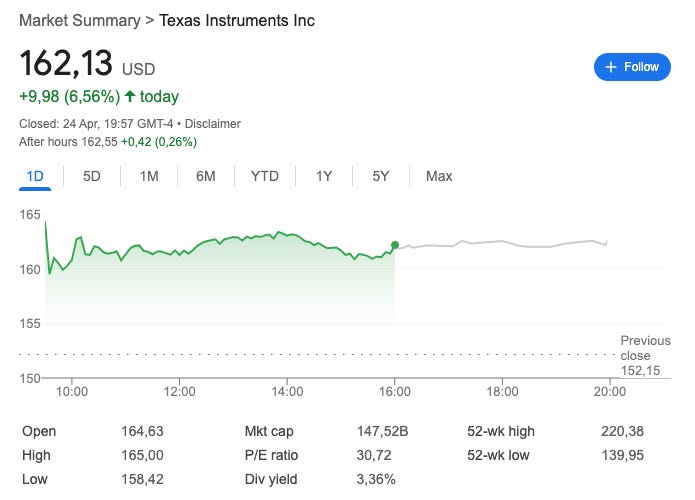Click the 52-wk high label
The width and height of the screenshot is (695, 500).
tap(501, 431)
